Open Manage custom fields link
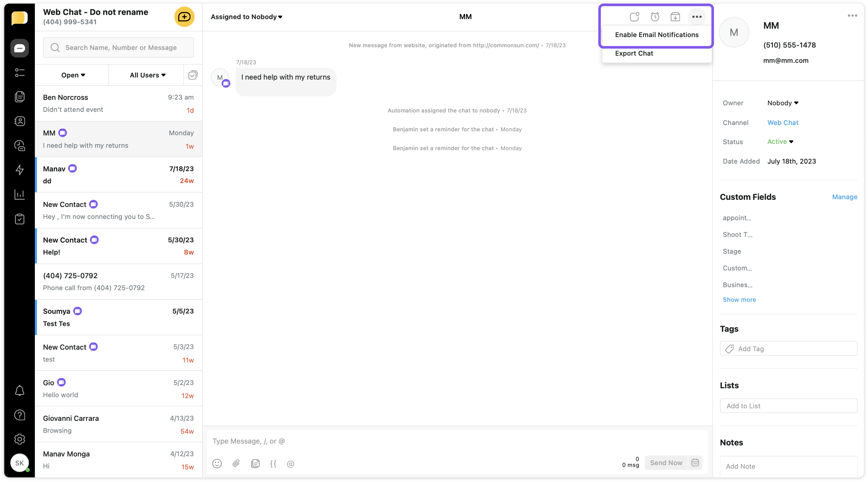This screenshot has height=482, width=868. coord(844,197)
